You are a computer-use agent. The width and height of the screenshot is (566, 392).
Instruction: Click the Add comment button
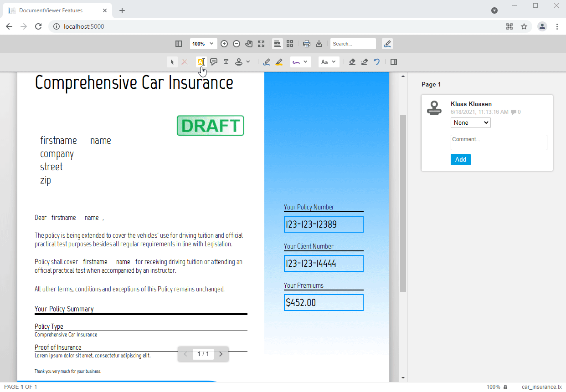pyautogui.click(x=461, y=159)
